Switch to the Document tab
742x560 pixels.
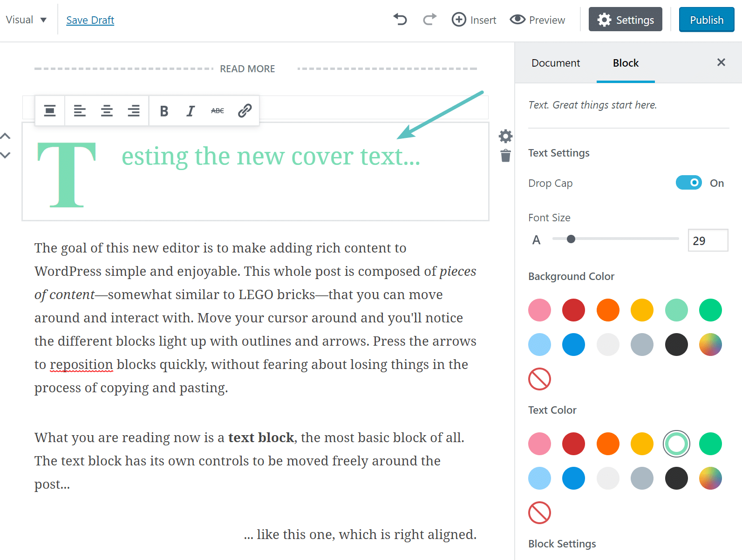pos(556,63)
